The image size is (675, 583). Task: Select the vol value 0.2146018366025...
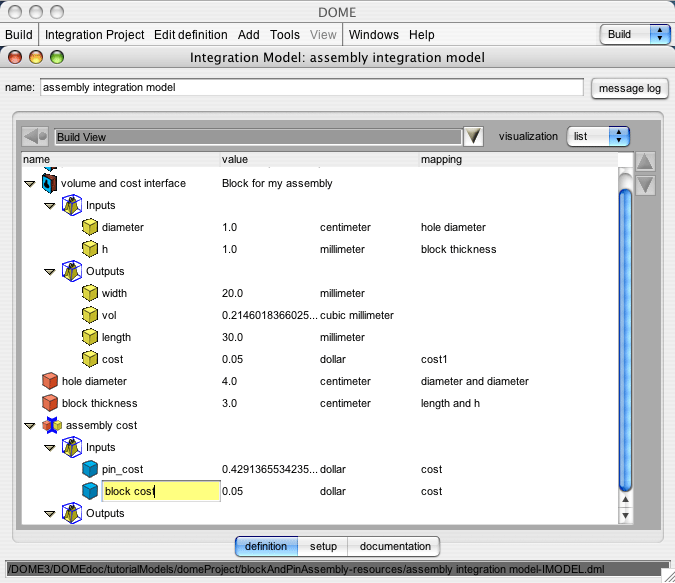point(269,315)
